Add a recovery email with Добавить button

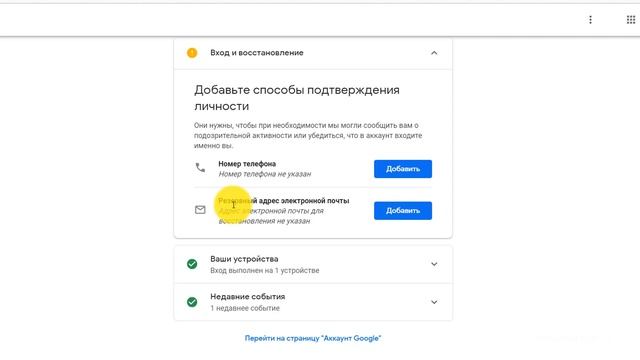click(403, 211)
